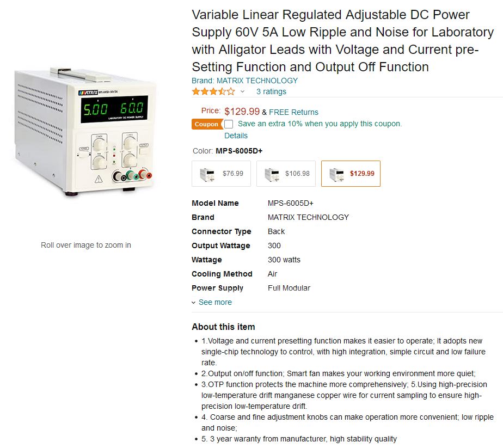Screen dimensions: 503x448
Task: Expand See more specifications
Action: tap(215, 302)
